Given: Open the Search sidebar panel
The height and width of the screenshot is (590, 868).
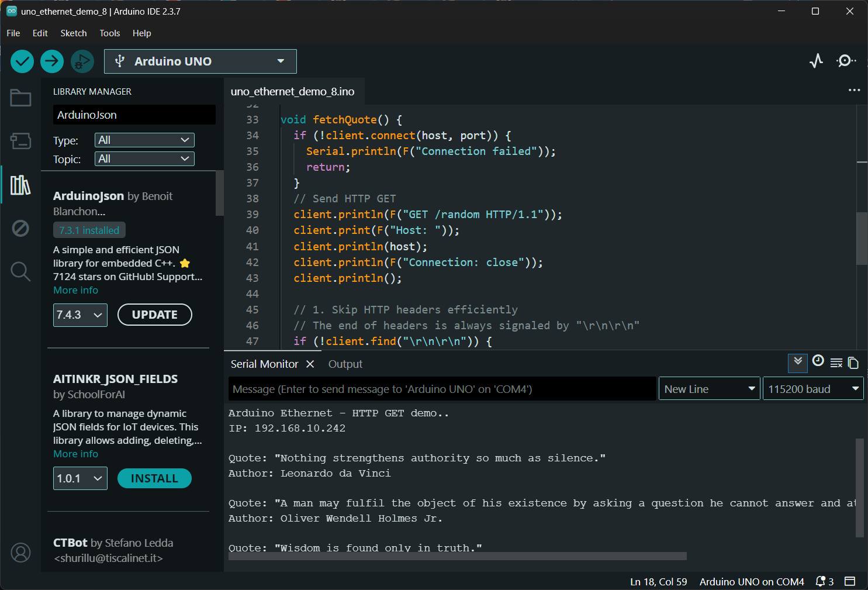Looking at the screenshot, I should [x=20, y=271].
